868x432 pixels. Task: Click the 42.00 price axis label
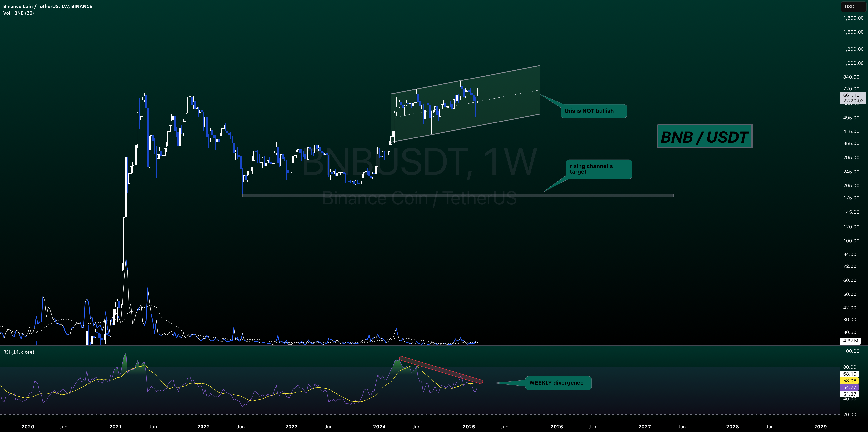pyautogui.click(x=850, y=307)
